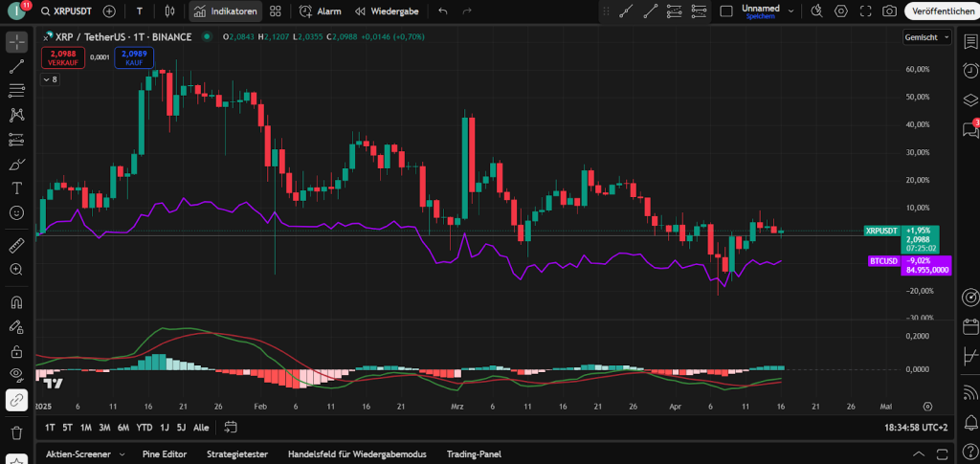Open the quick search icon
Screen dimensions: 980x464
pos(816,11)
